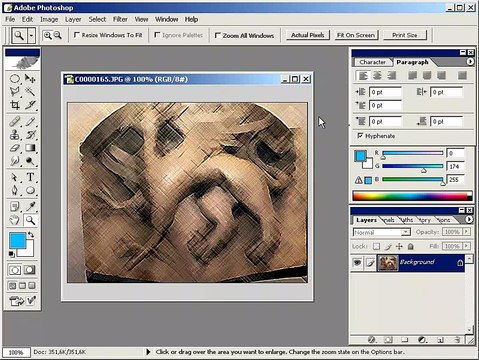Open the Zoom tool preset picker arrow

pos(31,35)
